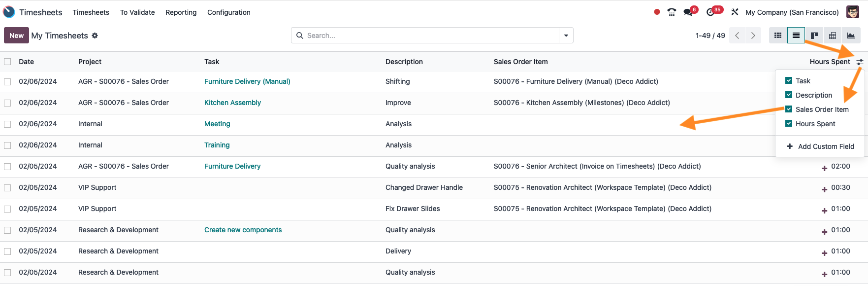Open the debug tools wrench icon

tap(735, 12)
